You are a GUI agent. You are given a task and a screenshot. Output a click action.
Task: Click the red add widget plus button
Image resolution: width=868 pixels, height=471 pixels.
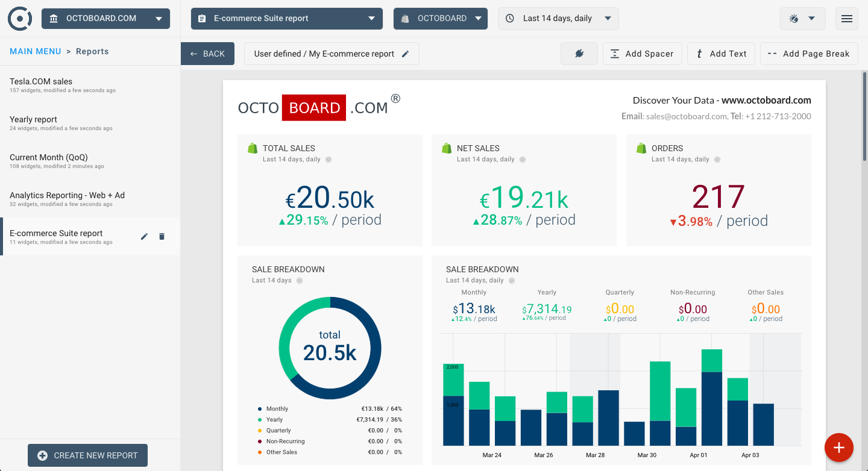point(839,448)
